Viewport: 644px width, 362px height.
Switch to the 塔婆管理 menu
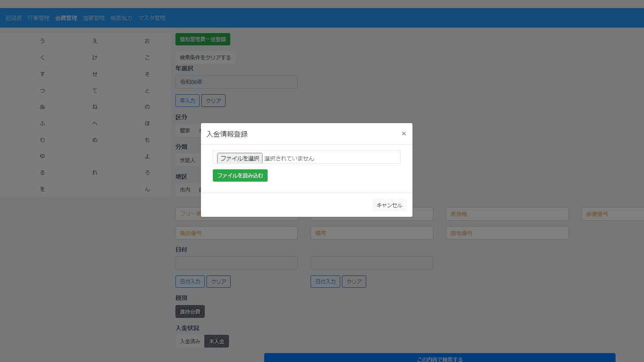(x=94, y=18)
